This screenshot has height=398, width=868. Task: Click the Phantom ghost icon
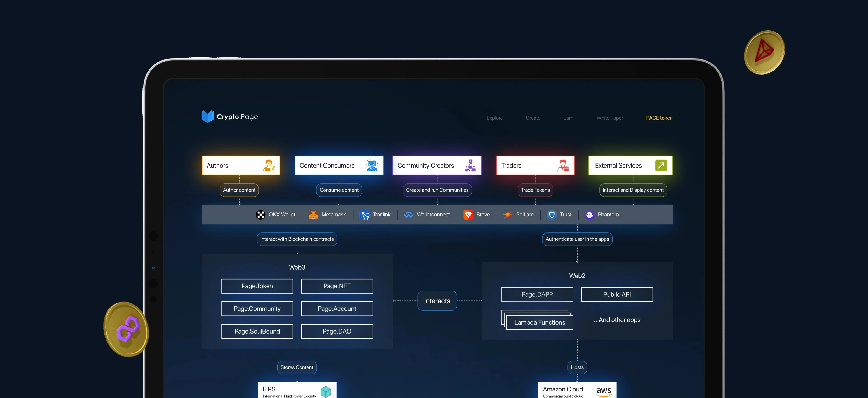coord(589,215)
